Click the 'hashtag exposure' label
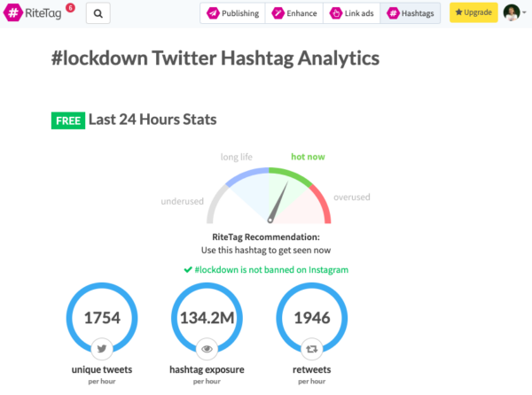This screenshot has width=532, height=395. (207, 369)
